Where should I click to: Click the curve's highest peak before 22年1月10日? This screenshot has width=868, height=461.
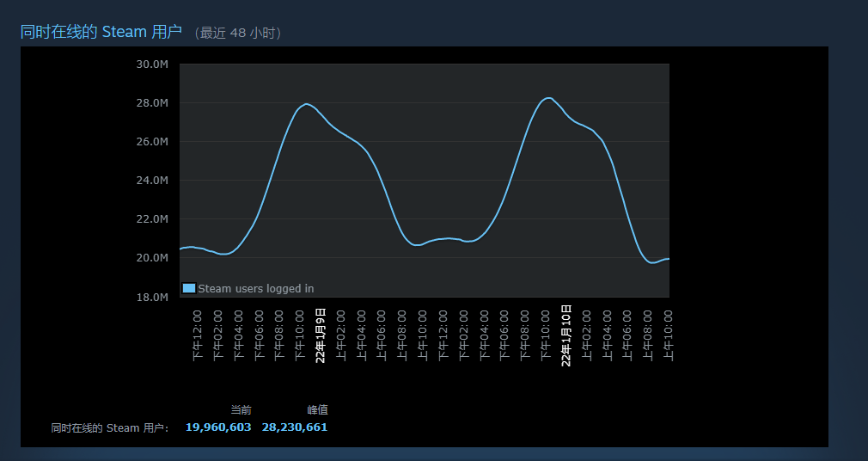[548, 98]
